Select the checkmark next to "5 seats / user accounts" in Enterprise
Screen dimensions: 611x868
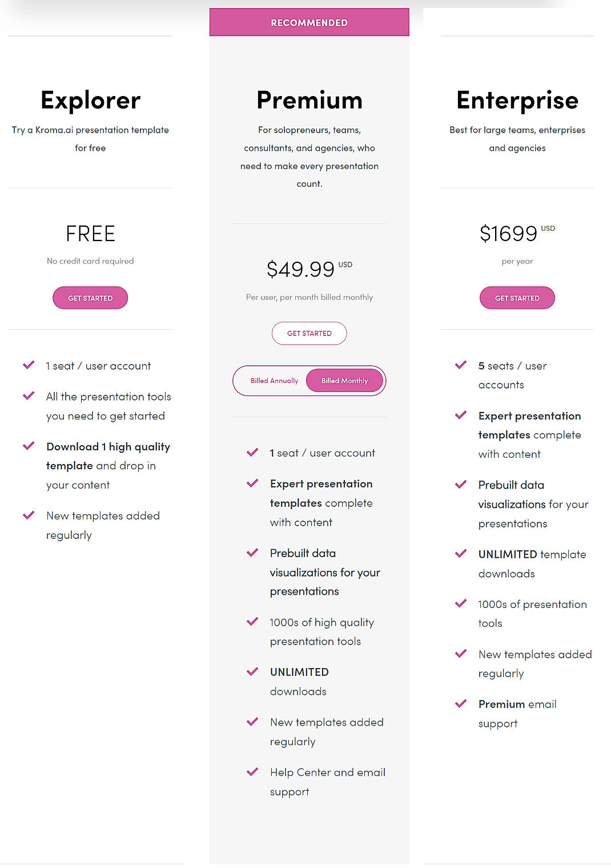point(460,365)
